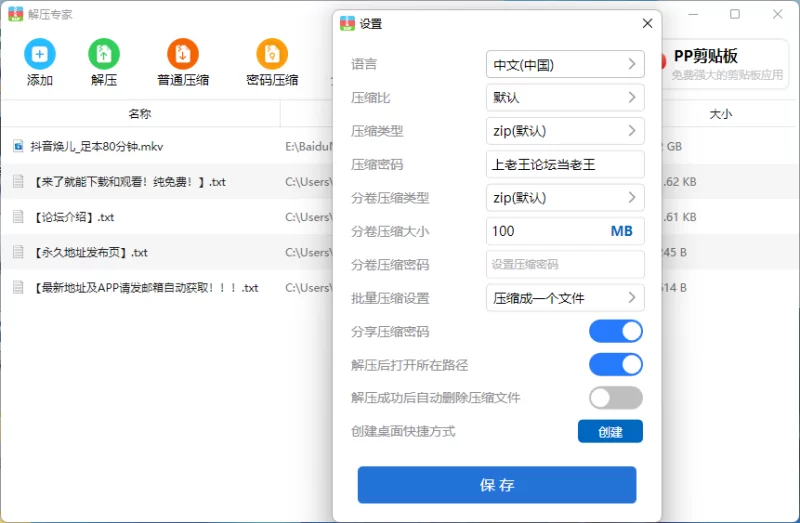
Task: Maximize the 解压专家 main window
Action: (735, 14)
